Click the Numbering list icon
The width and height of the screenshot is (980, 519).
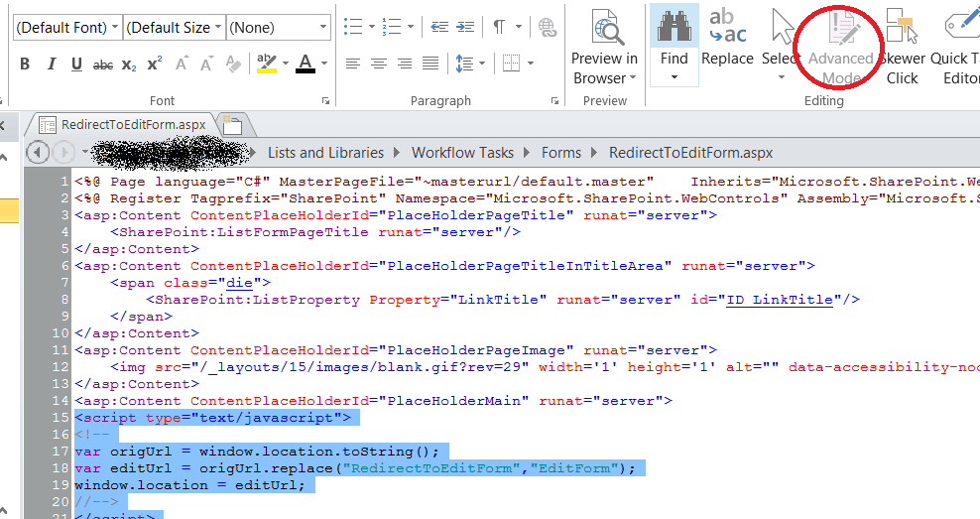click(392, 26)
